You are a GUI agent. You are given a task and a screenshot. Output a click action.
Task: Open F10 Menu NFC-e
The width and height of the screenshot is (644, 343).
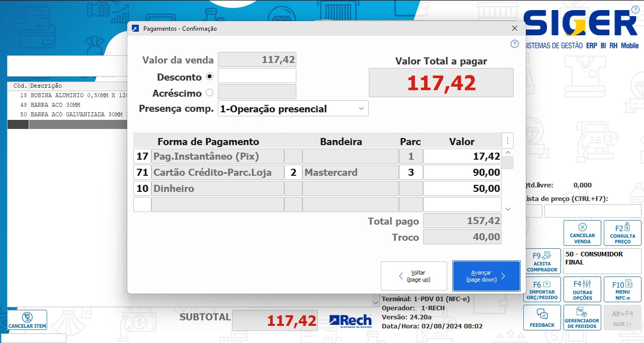tap(622, 290)
